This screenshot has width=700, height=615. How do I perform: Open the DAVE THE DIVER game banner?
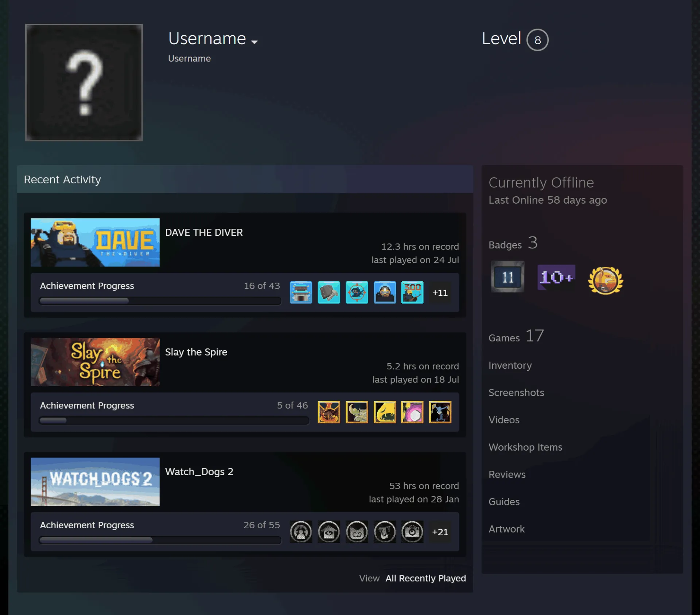[x=95, y=242]
